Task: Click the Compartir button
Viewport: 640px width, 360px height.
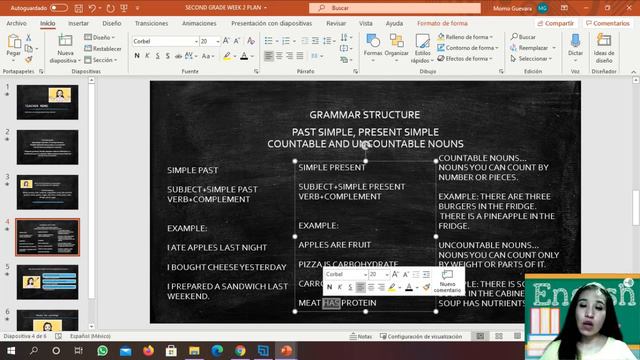Action: click(x=556, y=24)
